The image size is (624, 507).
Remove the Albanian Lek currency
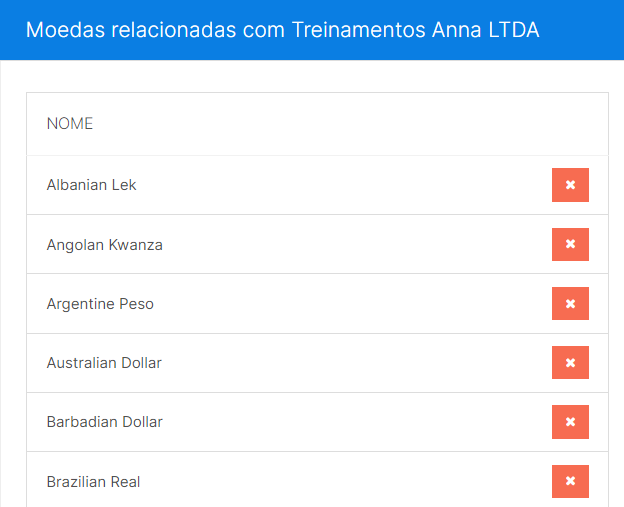pyautogui.click(x=570, y=185)
